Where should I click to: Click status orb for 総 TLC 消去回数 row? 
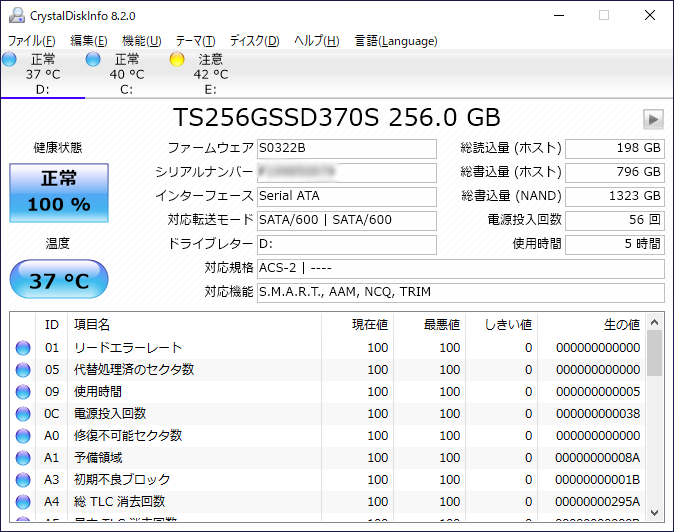[23, 501]
